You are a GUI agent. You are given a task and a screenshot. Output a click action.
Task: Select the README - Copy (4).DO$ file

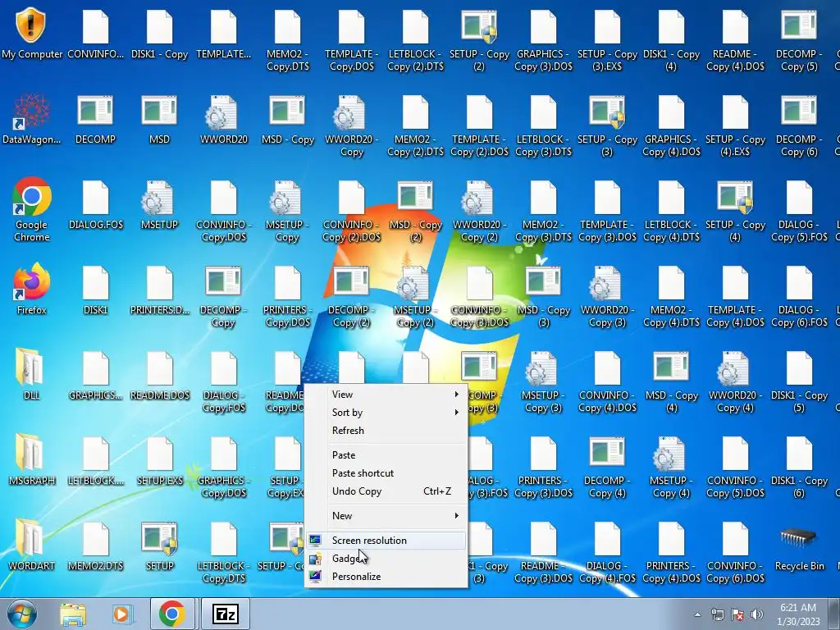(735, 39)
